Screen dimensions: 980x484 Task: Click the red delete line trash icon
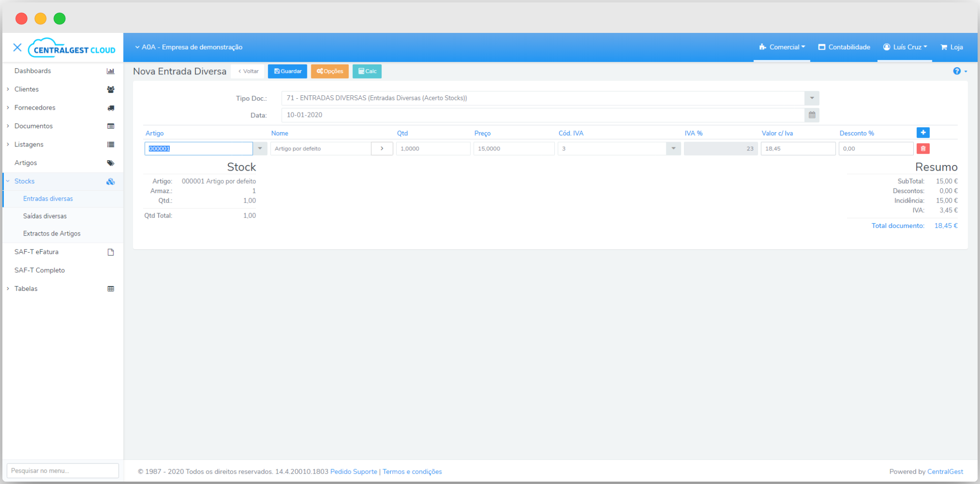923,149
